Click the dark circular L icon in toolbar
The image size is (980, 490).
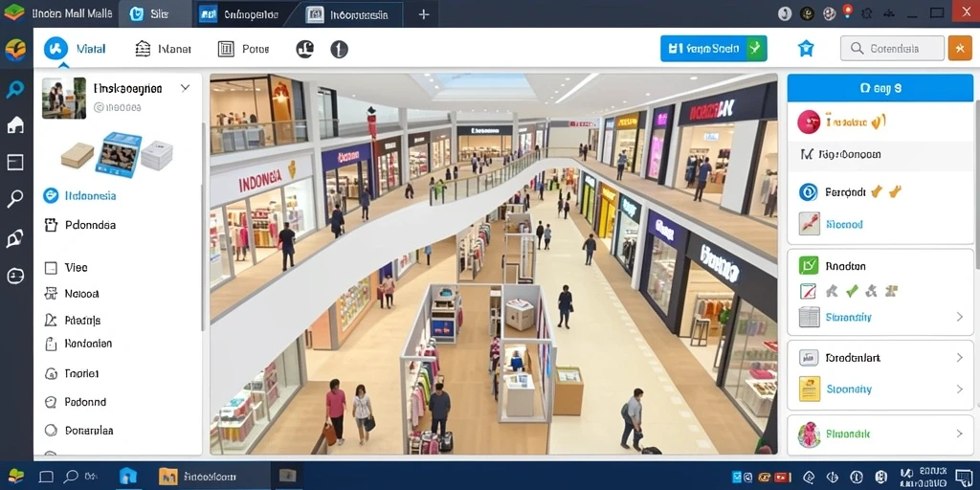click(x=304, y=49)
